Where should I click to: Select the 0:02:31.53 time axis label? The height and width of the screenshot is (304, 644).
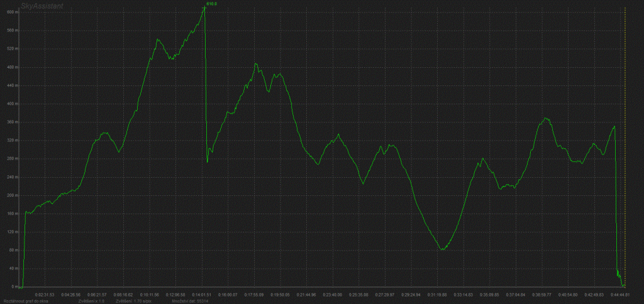point(45,294)
